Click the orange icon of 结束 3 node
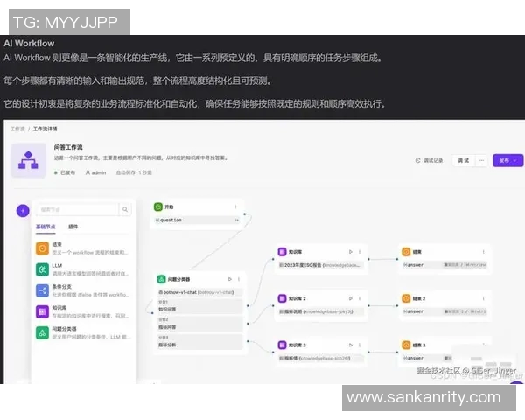The width and height of the screenshot is (525, 420). 406,345
